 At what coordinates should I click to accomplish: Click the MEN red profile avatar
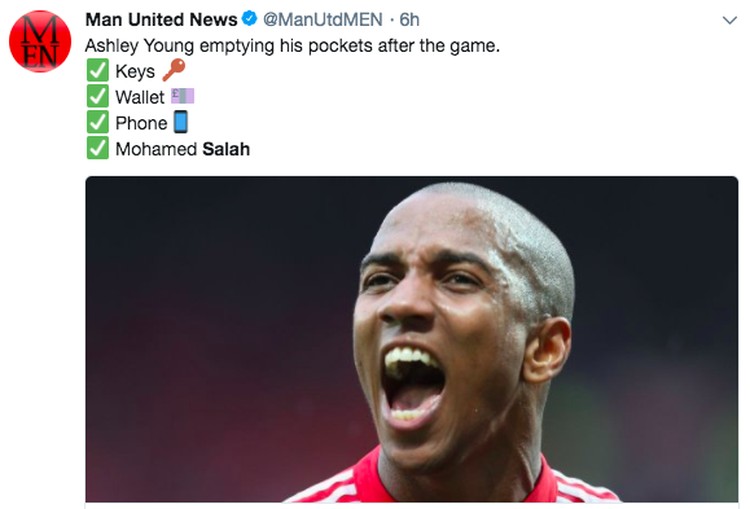click(x=40, y=41)
